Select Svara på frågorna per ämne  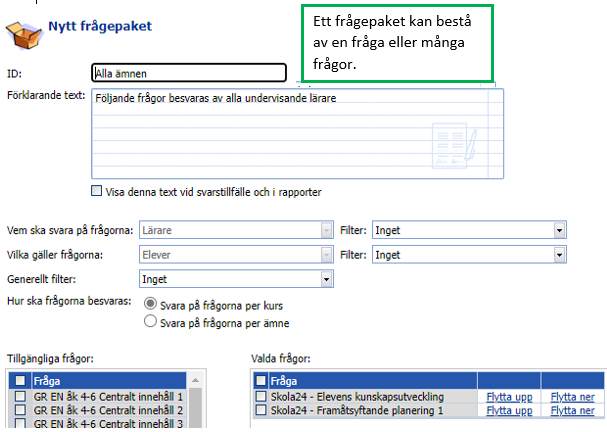[151, 322]
